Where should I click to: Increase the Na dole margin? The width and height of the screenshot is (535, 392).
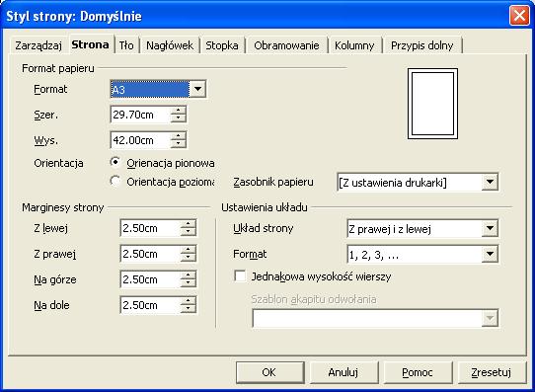tap(188, 301)
